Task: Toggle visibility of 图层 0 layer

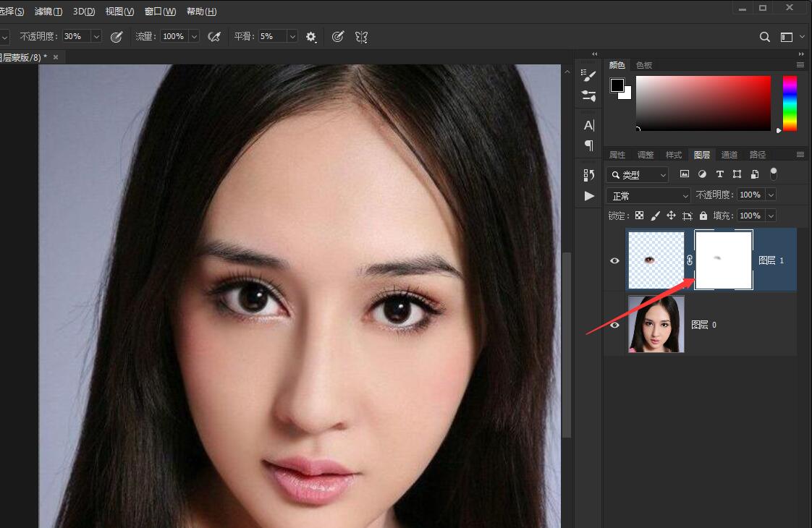Action: coord(614,324)
